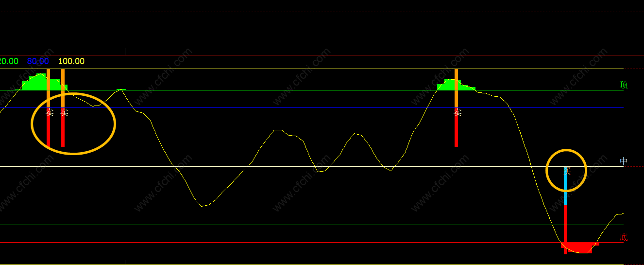Screen dimensions: 644x265
Task: Select the red 底 level label
Action: (624, 237)
